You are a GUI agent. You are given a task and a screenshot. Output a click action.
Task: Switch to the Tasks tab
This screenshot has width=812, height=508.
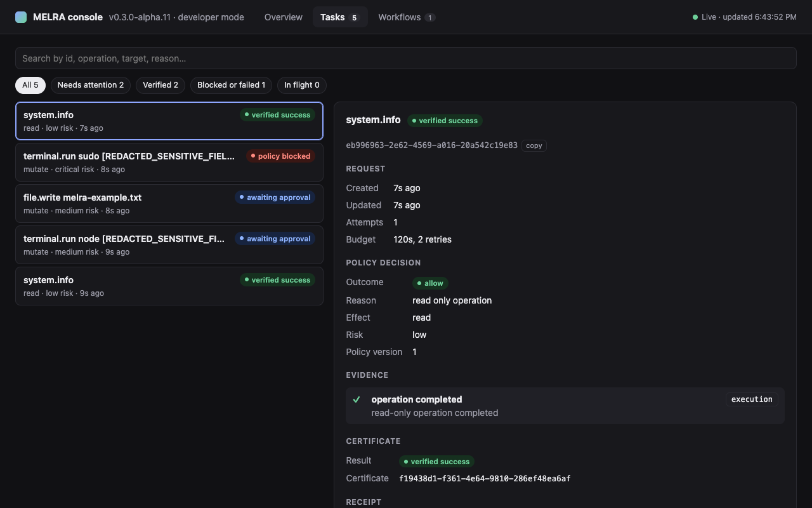[340, 17]
